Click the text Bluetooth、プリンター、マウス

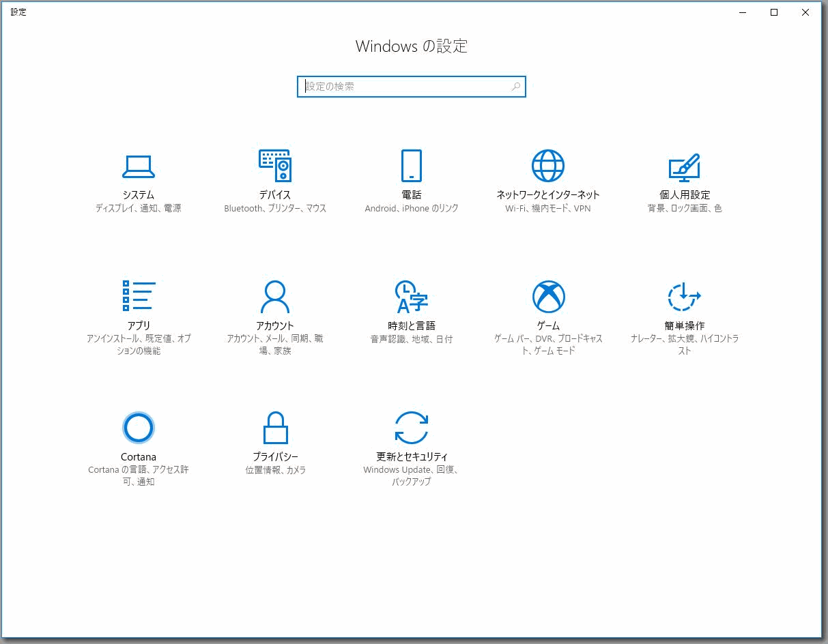(275, 209)
